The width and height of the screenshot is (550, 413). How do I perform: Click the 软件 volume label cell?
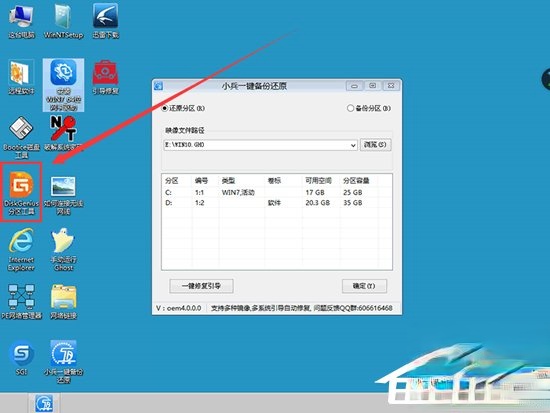274,203
